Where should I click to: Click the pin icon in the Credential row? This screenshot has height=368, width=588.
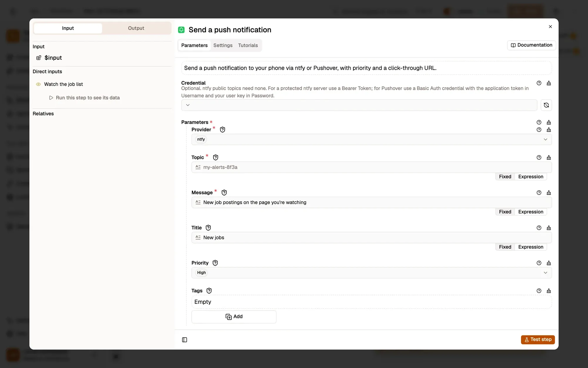tap(549, 83)
